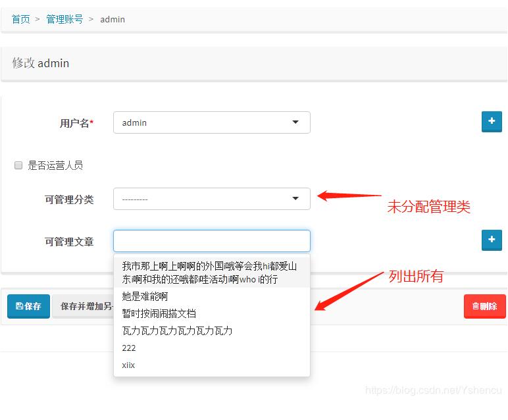Choose 她是难能啊 from the list
508x420 pixels.
click(212, 296)
